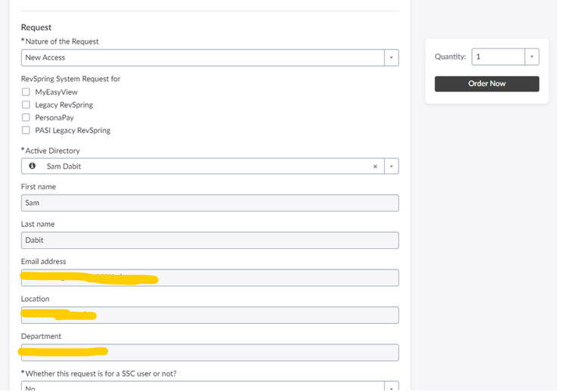Click the Legacy RevSpring label text

(64, 104)
